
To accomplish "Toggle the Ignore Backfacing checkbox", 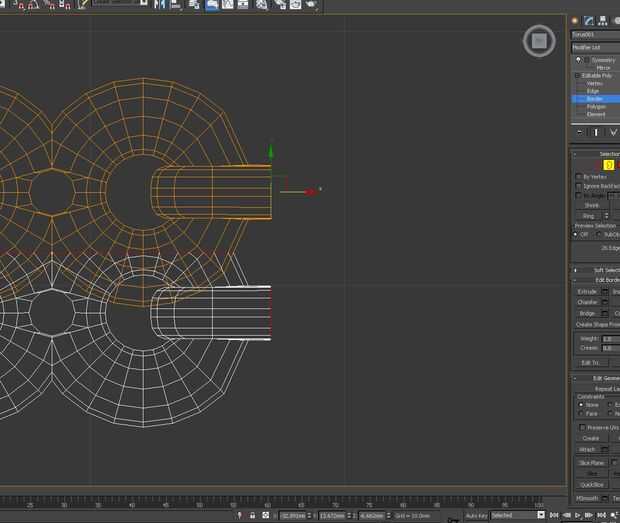I will 579,186.
